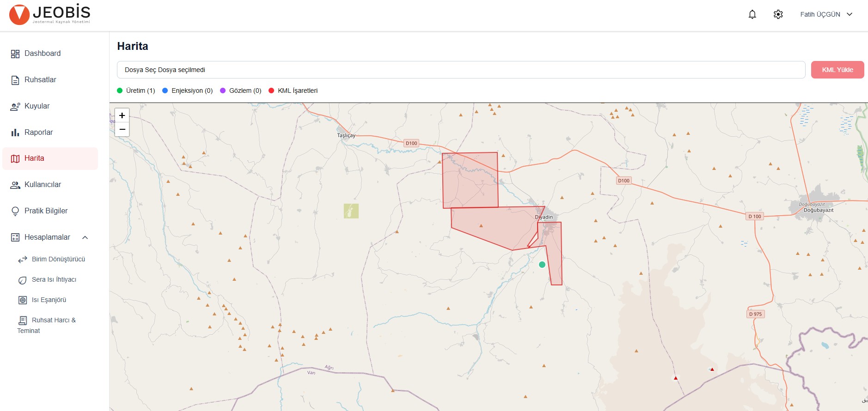Open settings via the gear icon

(778, 15)
